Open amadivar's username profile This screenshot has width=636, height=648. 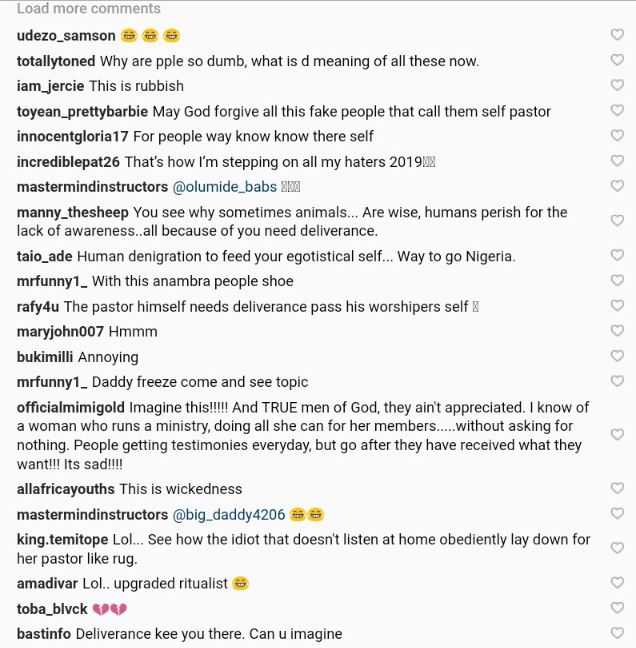[49, 583]
